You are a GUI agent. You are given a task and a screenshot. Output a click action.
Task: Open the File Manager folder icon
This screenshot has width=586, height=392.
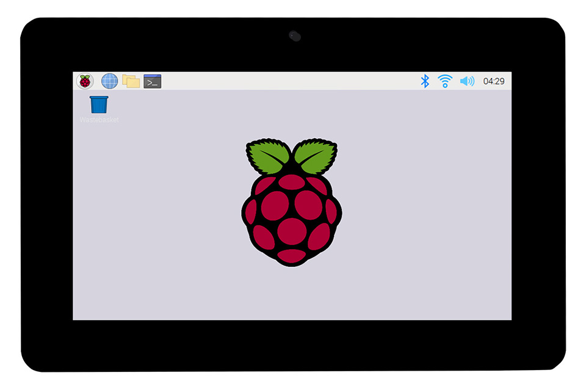(x=131, y=81)
